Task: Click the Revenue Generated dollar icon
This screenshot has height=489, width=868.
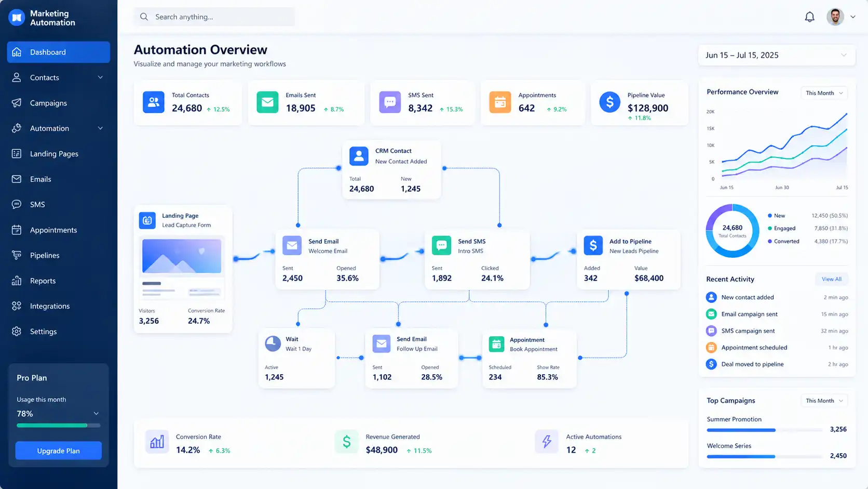Action: 346,442
